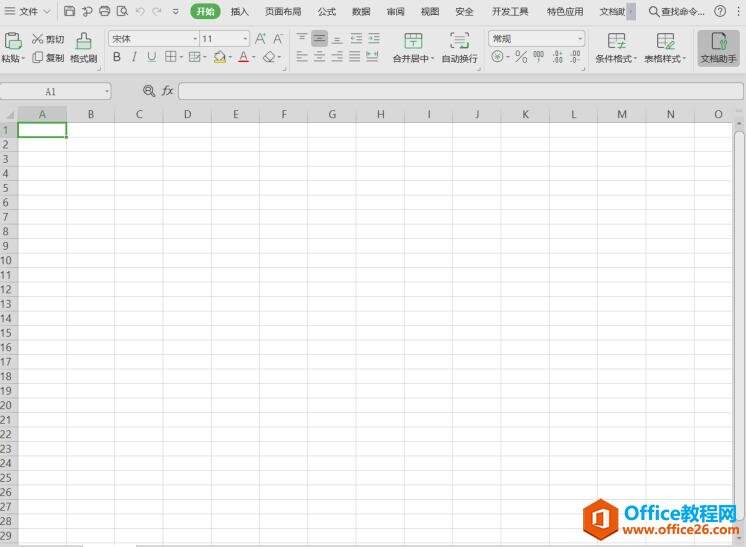Increase decimal places icon

pyautogui.click(x=558, y=57)
